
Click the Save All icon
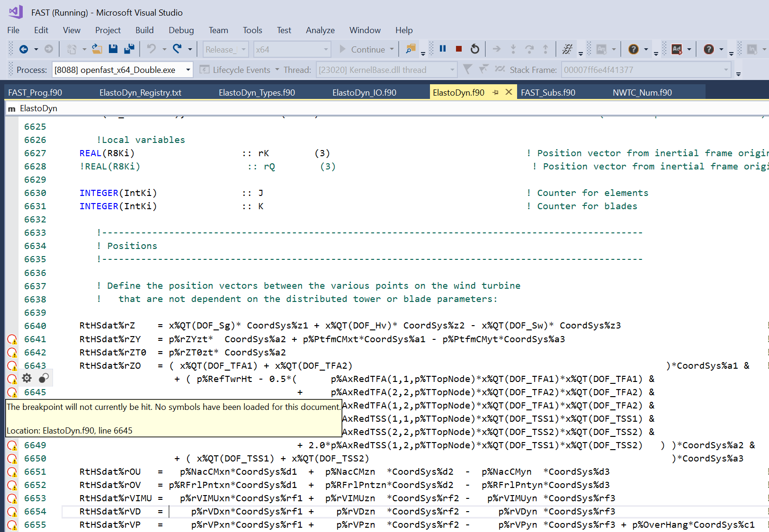click(x=128, y=48)
